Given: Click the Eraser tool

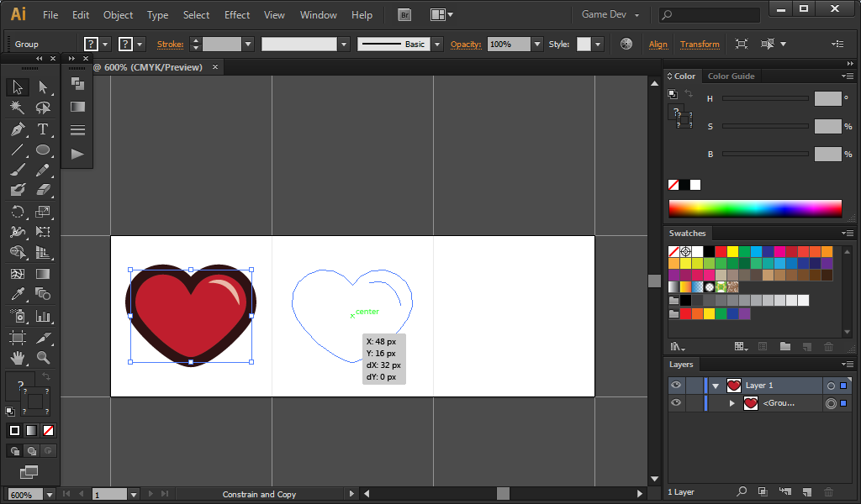Looking at the screenshot, I should point(43,190).
